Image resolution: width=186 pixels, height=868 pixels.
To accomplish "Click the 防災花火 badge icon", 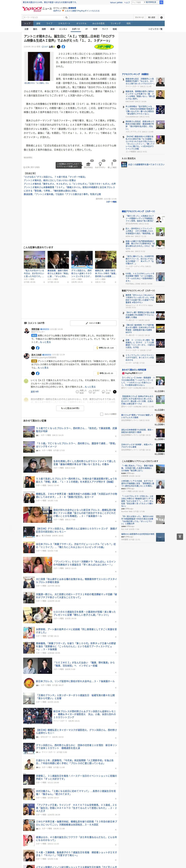I will click(x=124, y=164).
